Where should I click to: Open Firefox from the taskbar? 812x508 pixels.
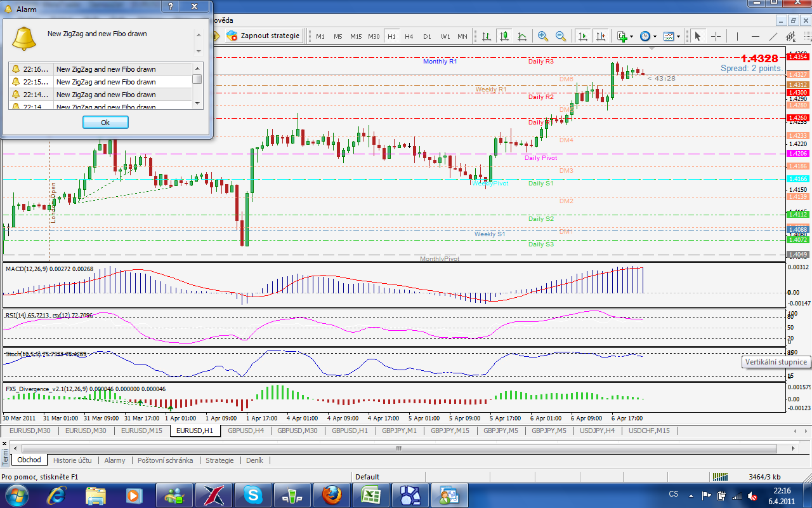tap(332, 494)
